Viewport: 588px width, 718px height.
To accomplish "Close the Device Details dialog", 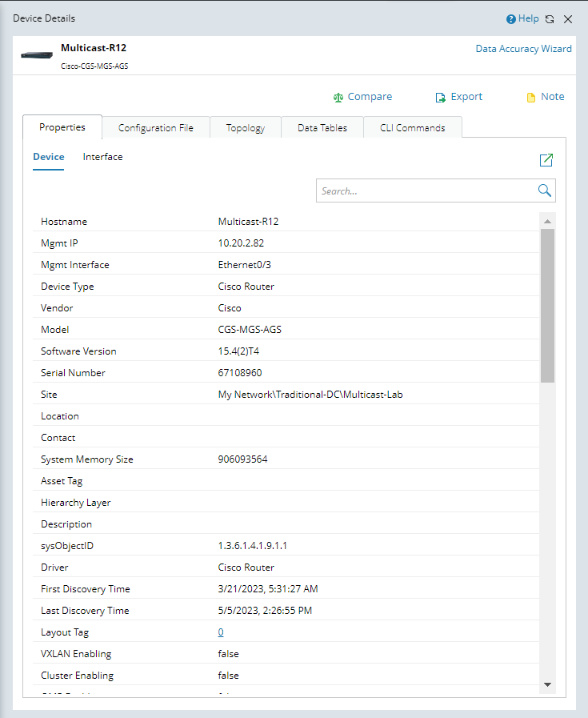I will tap(568, 19).
